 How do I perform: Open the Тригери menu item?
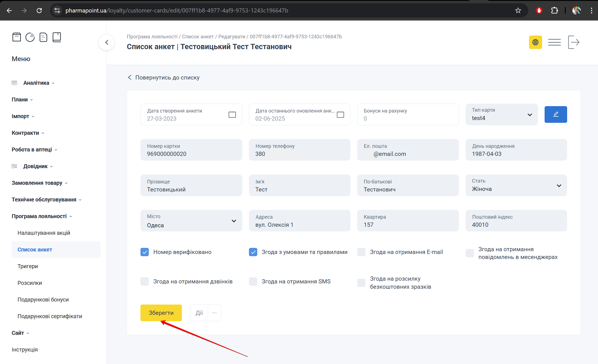(28, 266)
